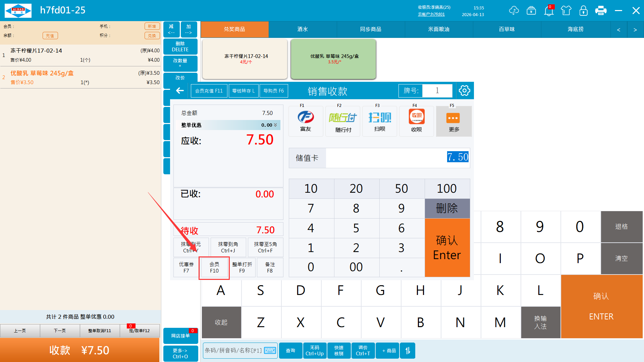Screen dimensions: 644x362
Task: Select the 优酸乳 草莓味 product tile
Action: pos(333,59)
